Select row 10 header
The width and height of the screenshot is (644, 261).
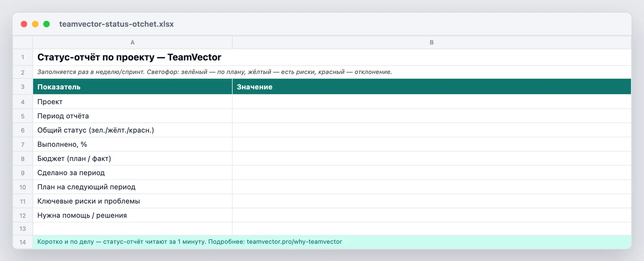tap(23, 187)
